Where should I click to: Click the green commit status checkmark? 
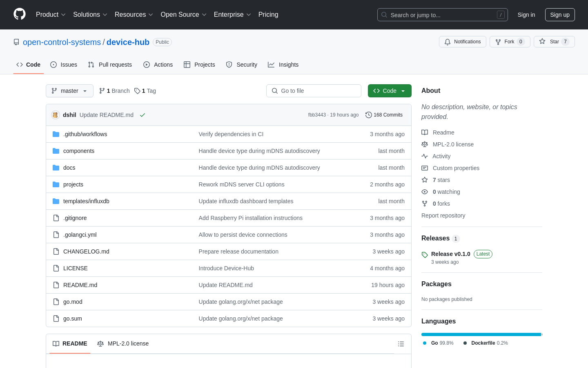(x=143, y=115)
